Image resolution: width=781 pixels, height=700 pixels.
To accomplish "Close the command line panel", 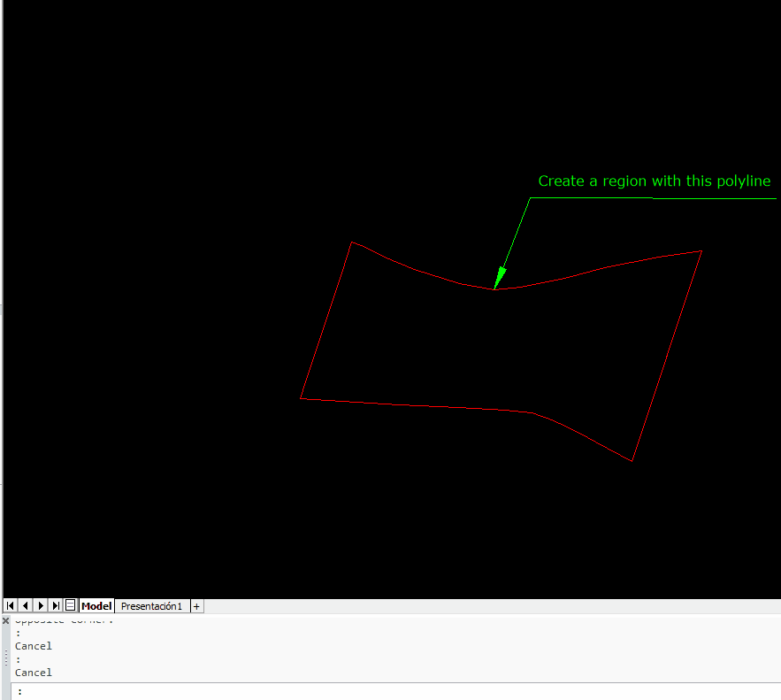I will pyautogui.click(x=6, y=620).
